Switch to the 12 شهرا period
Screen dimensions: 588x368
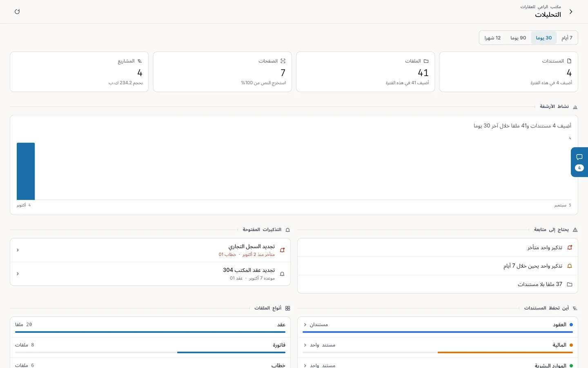click(x=492, y=38)
